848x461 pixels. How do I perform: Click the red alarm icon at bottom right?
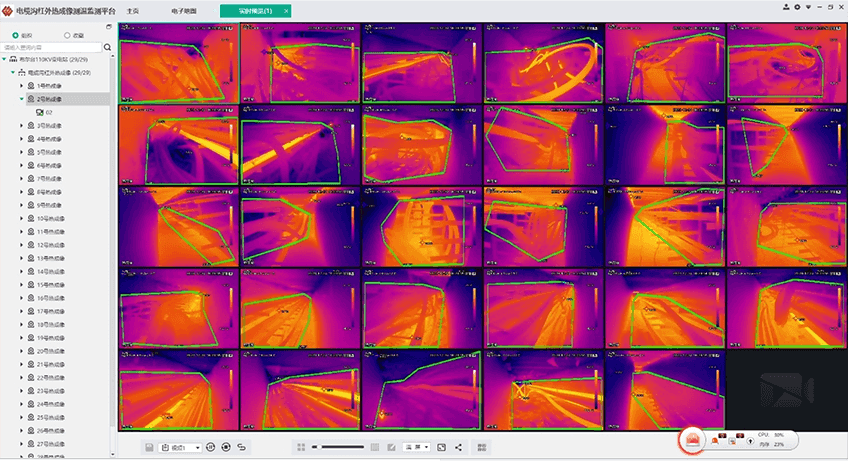tap(691, 439)
